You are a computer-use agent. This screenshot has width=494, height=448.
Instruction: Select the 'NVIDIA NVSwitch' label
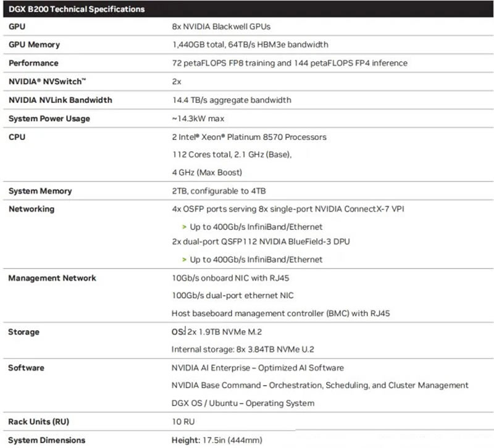click(x=48, y=81)
